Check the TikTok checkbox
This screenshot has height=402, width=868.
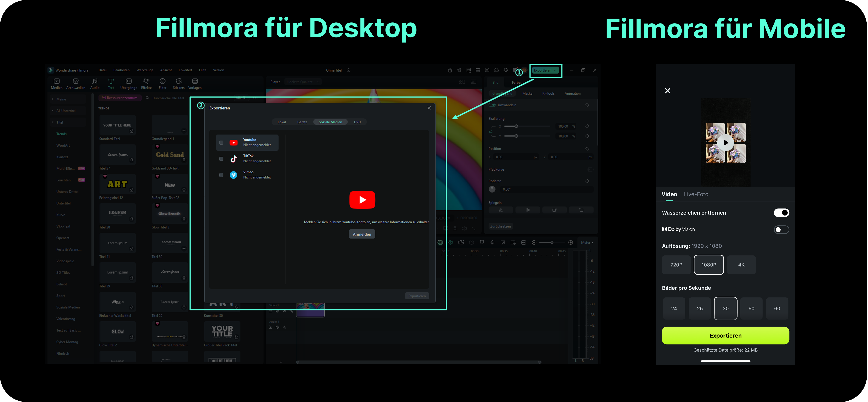coord(221,159)
